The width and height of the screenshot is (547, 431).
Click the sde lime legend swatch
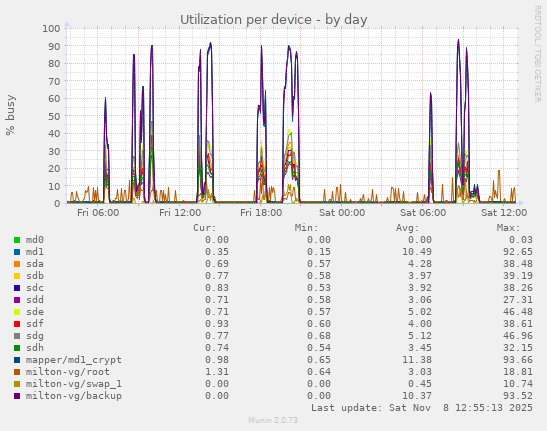pyautogui.click(x=17, y=312)
